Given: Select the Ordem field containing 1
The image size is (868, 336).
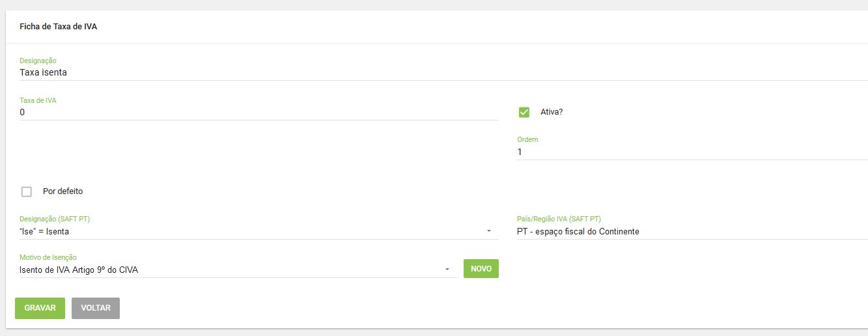Looking at the screenshot, I should (x=692, y=152).
